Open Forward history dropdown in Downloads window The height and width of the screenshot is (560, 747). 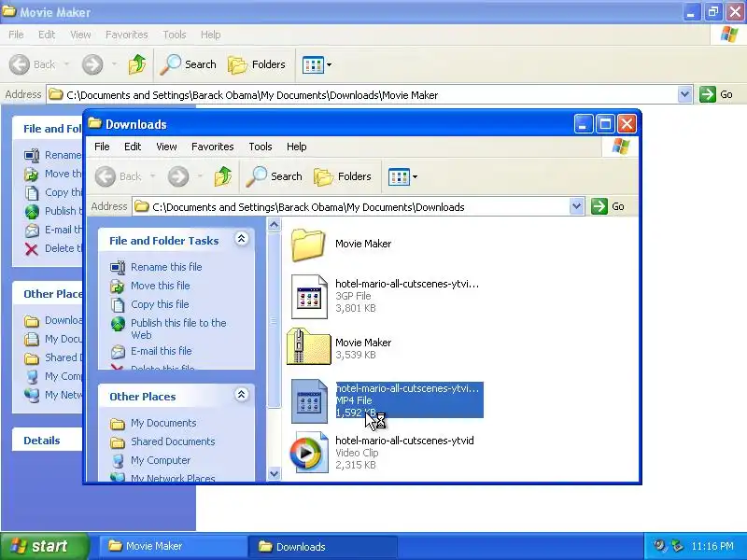(x=200, y=176)
